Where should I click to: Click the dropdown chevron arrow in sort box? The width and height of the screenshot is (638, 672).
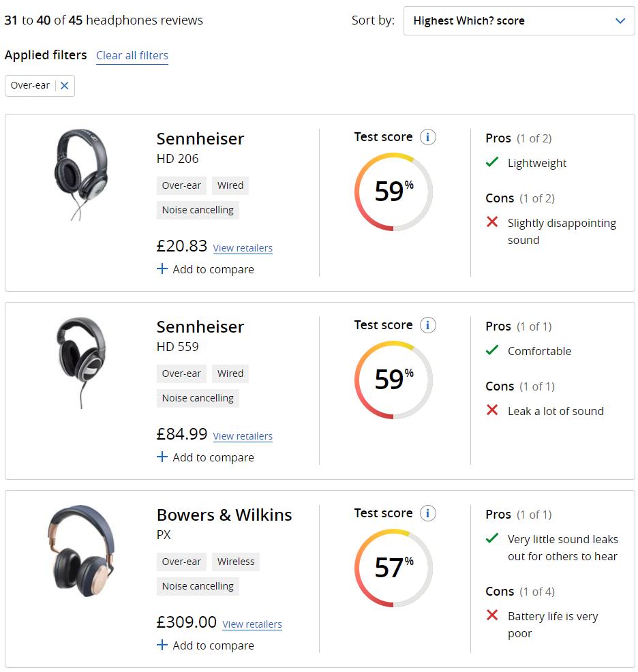620,21
